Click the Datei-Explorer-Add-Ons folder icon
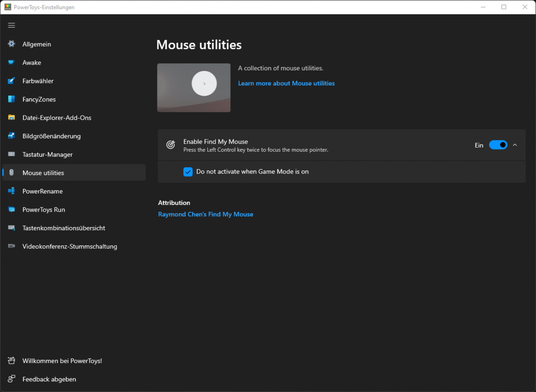 11,118
